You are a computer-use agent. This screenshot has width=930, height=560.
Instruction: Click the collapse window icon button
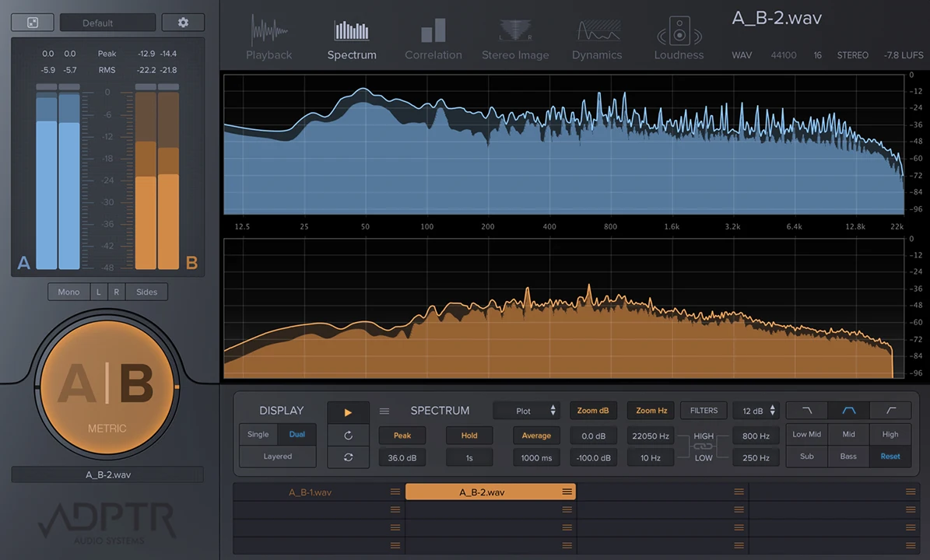coord(33,23)
